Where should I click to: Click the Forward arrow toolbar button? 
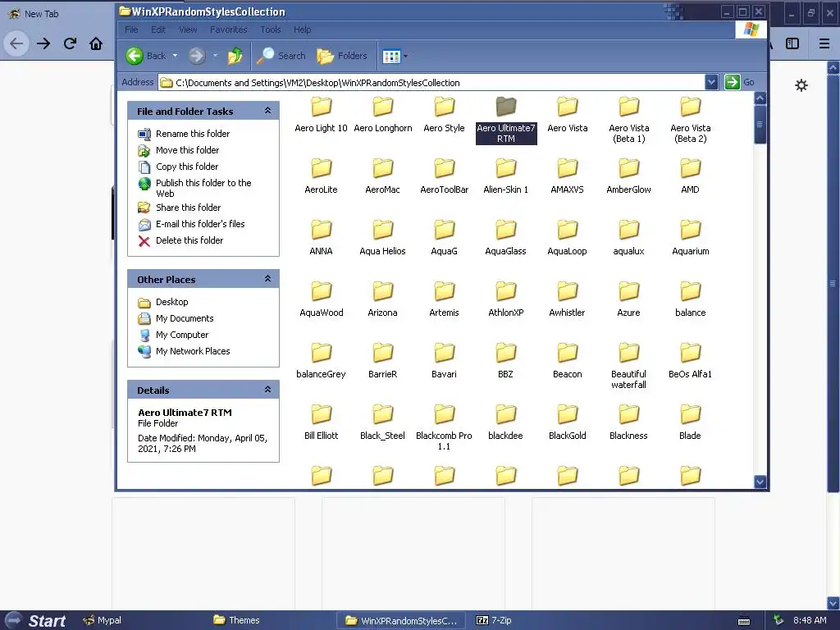(197, 56)
